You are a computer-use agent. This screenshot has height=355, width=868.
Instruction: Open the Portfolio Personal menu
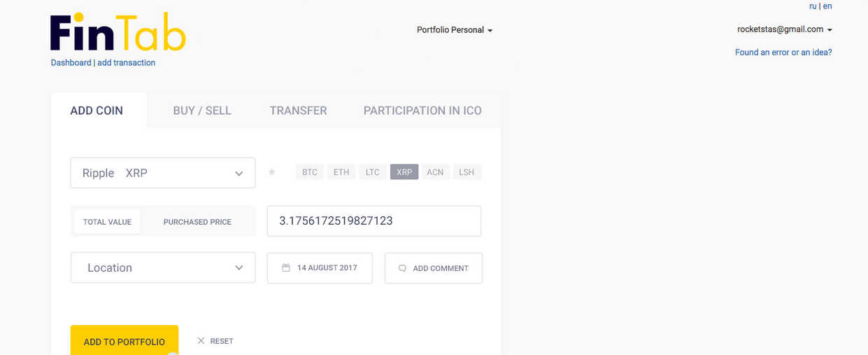click(455, 30)
